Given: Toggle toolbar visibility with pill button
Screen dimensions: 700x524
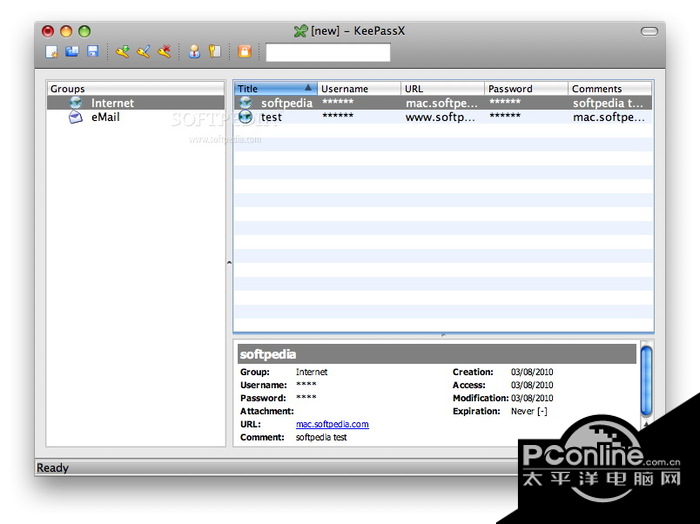Looking at the screenshot, I should click(649, 31).
